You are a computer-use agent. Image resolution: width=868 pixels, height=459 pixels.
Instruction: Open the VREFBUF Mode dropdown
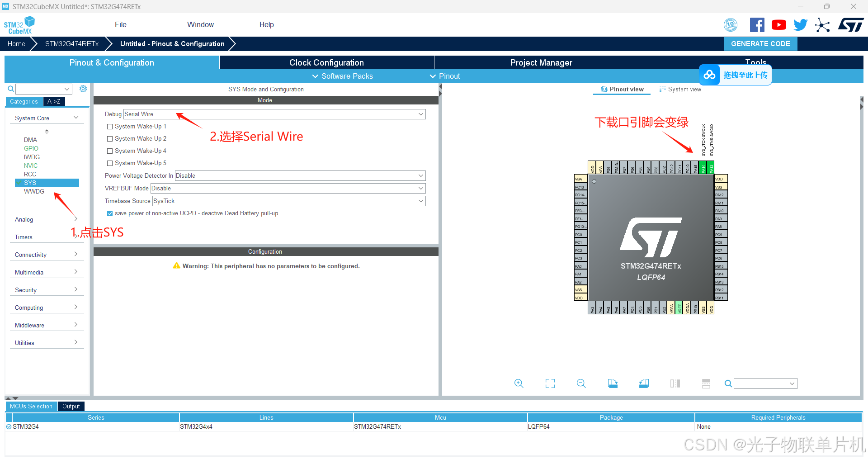(x=288, y=188)
